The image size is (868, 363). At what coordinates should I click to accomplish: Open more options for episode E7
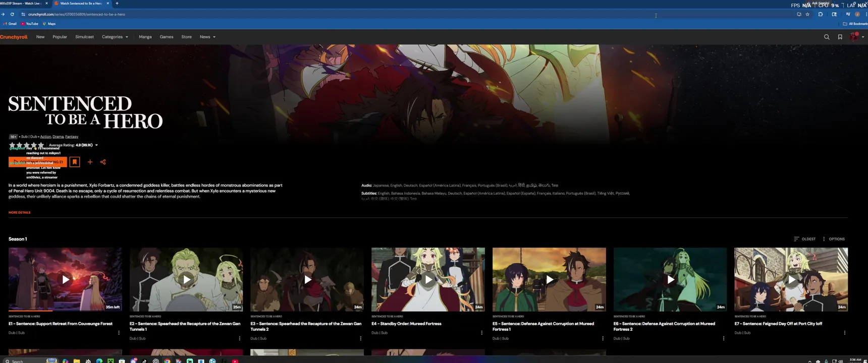pyautogui.click(x=845, y=333)
